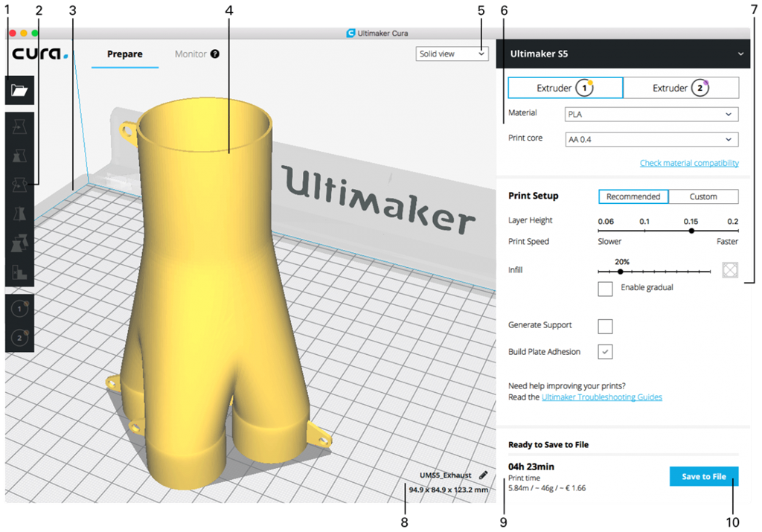
Task: Click the rename pencil next to UMS5_Exhaust
Action: tap(484, 475)
